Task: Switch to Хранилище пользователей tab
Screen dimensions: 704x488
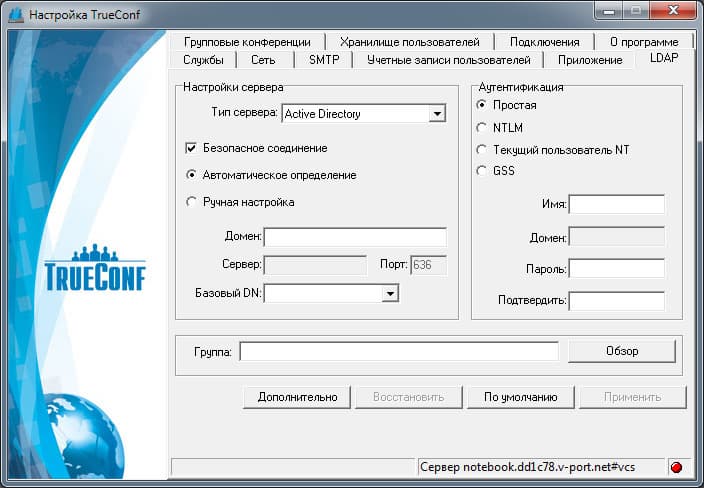Action: click(x=409, y=42)
